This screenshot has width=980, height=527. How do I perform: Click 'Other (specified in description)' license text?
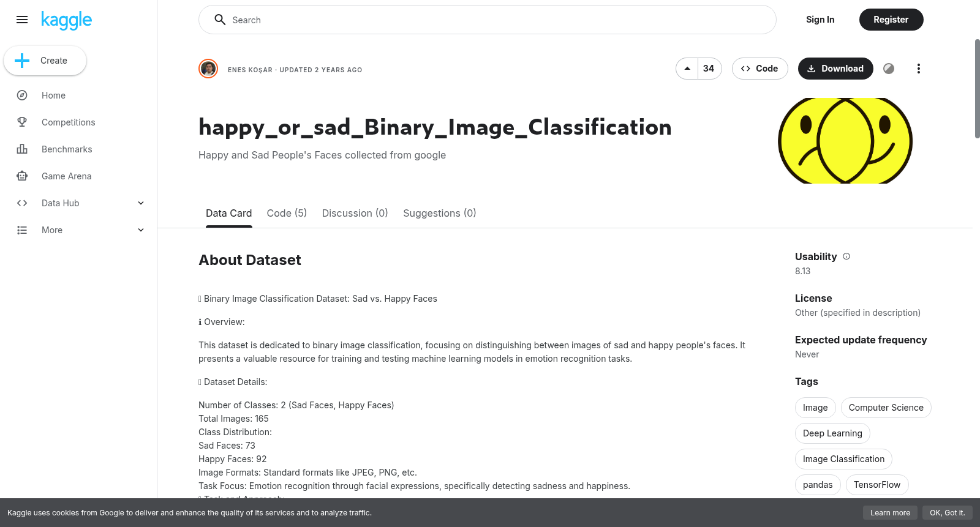point(858,313)
